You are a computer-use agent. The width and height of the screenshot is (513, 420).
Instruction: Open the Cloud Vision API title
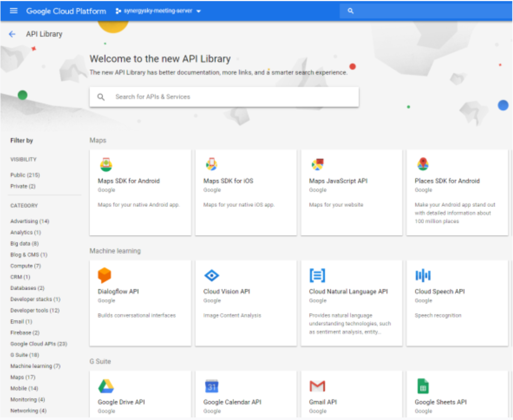tap(227, 292)
